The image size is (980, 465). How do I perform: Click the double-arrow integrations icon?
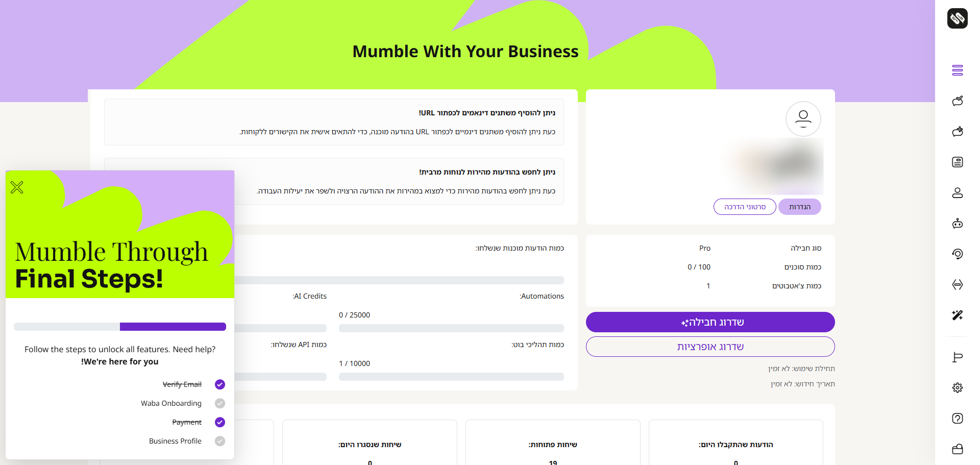coord(957,285)
